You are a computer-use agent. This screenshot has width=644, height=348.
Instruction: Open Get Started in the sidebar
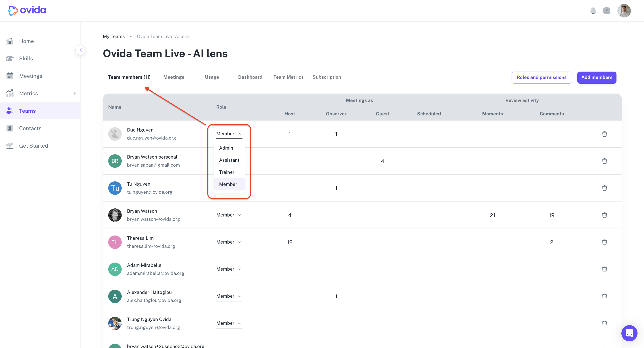pos(40,146)
